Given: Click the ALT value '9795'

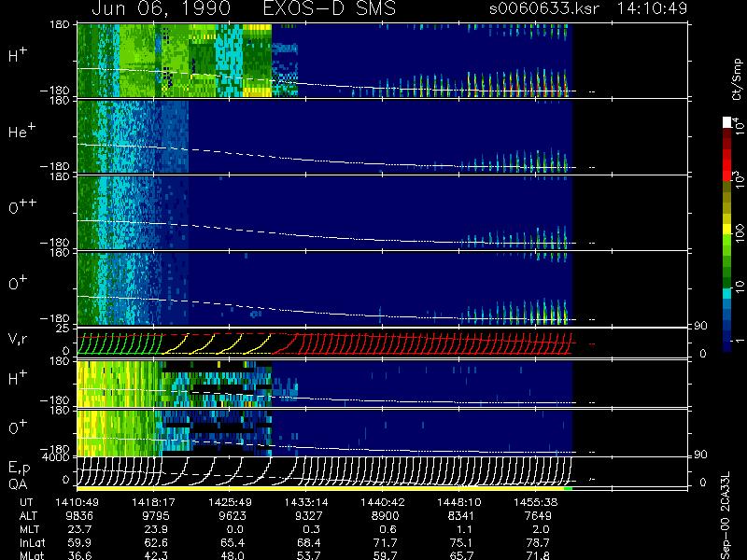Looking at the screenshot, I should click(x=156, y=516).
